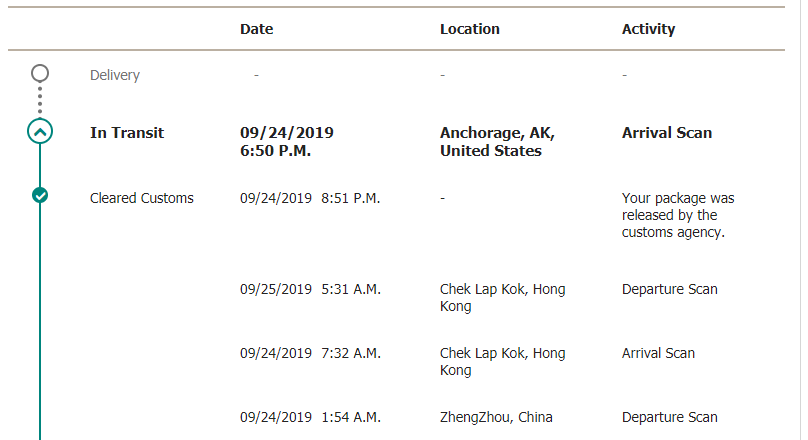Click the bold Arrival Scan activity

pyautogui.click(x=667, y=133)
